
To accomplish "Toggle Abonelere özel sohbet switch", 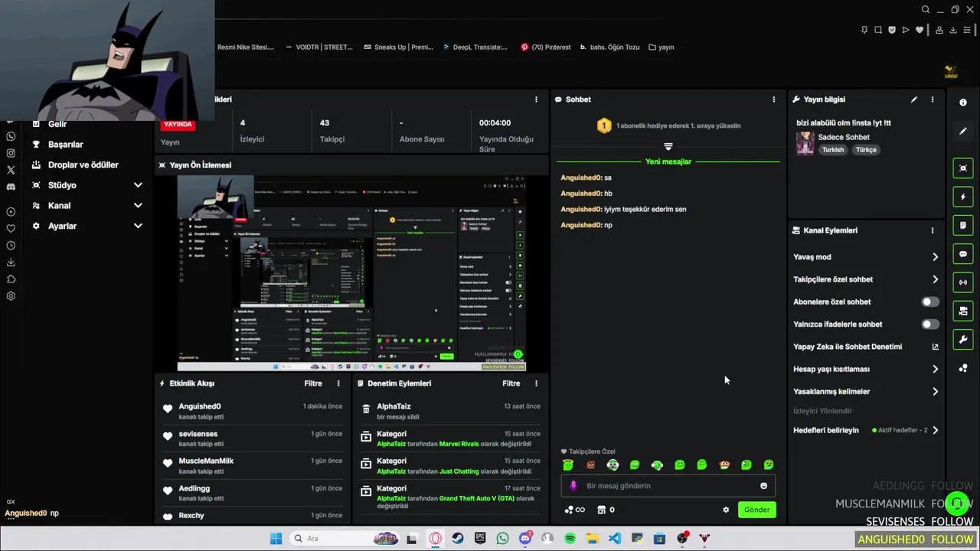I will [929, 302].
